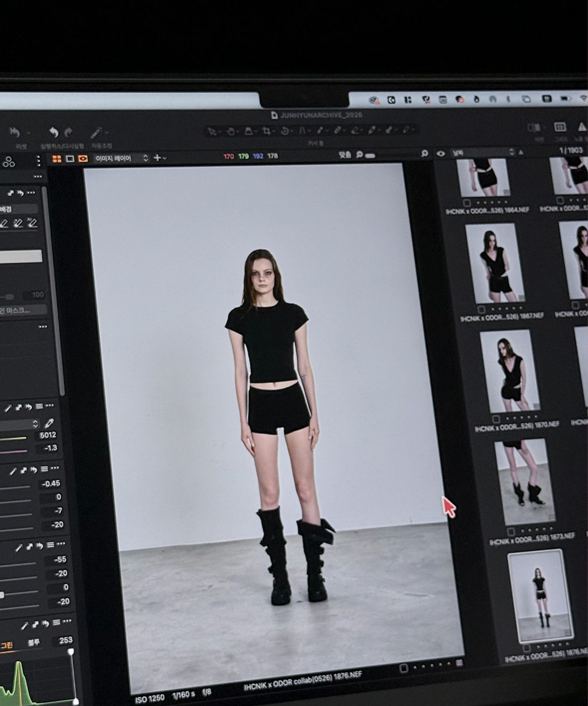
Task: Toggle the orange proofing eye icon
Action: (82, 158)
